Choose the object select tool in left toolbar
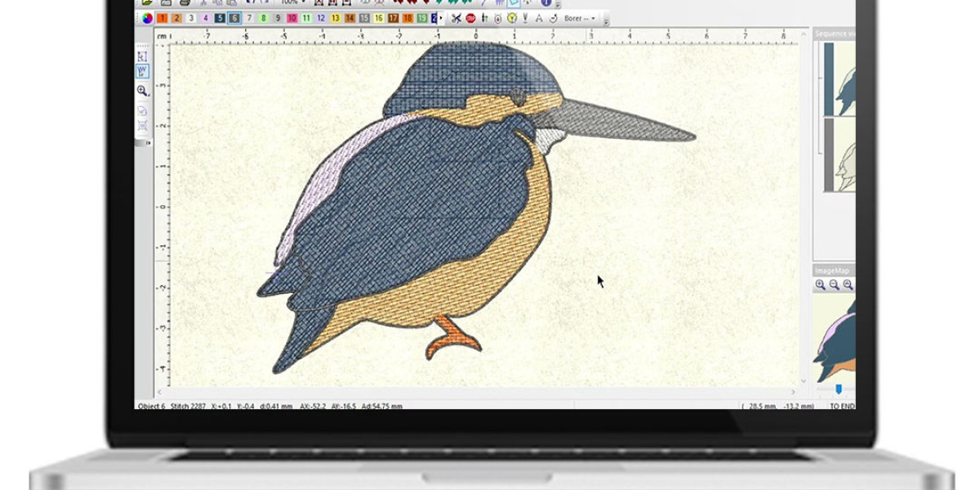The width and height of the screenshot is (980, 490). [142, 56]
